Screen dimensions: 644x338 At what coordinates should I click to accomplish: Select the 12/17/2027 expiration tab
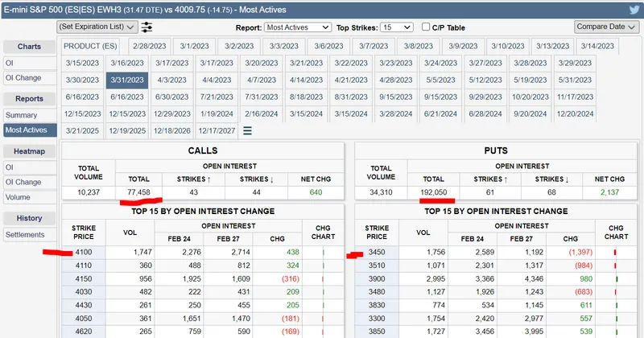(217, 130)
